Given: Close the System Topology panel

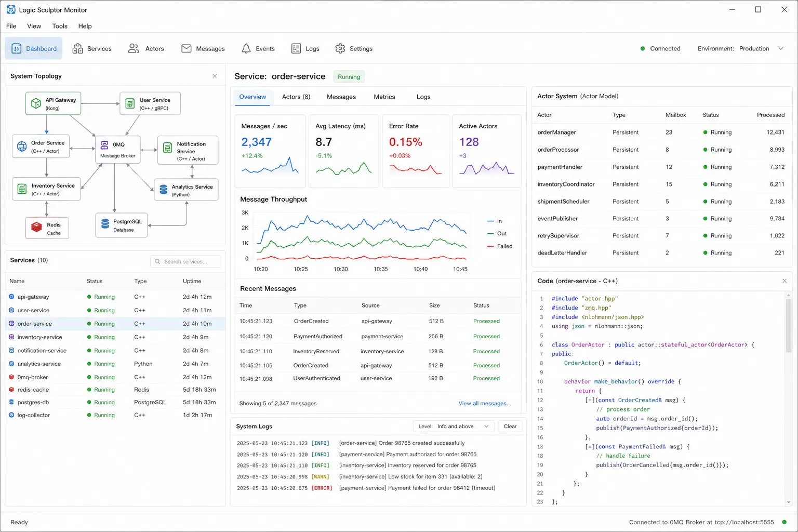Looking at the screenshot, I should (215, 76).
